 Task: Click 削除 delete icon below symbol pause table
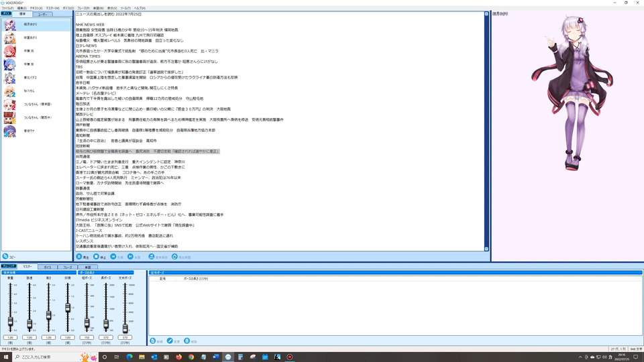[187, 341]
